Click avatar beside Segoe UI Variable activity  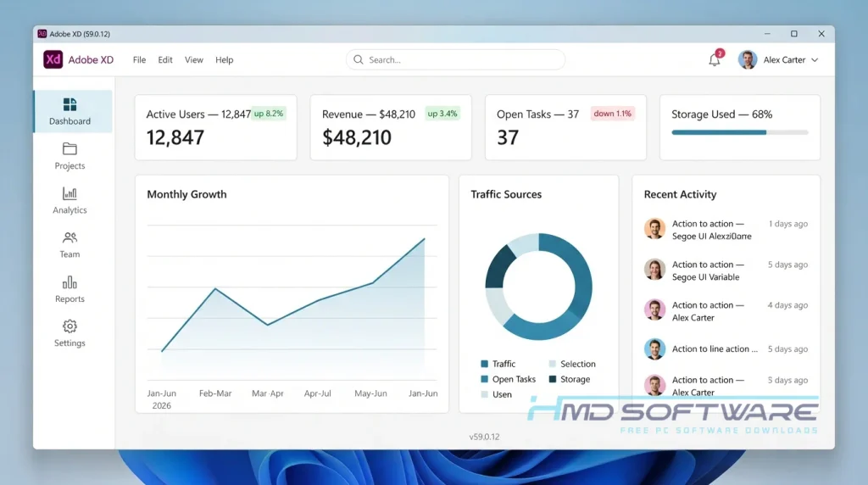[x=654, y=270]
